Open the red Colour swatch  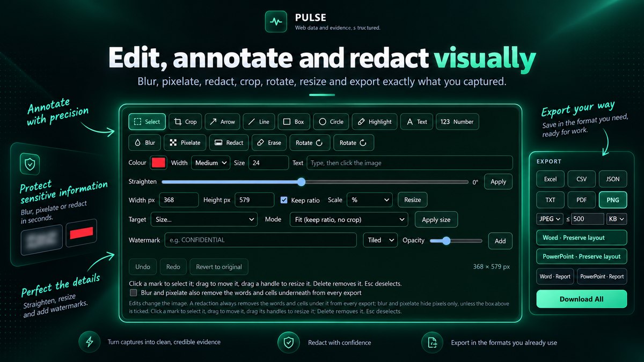158,162
